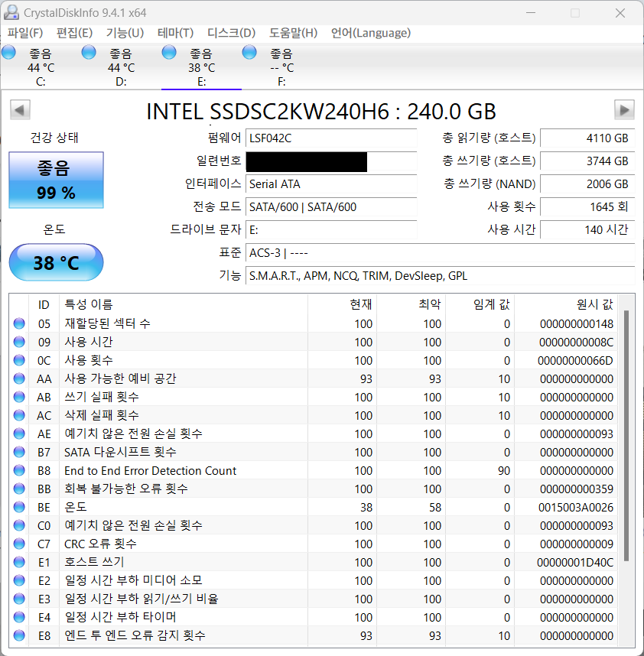644x656 pixels.
Task: Select the 재할당된 섹터 수 row
Action: pos(313,323)
